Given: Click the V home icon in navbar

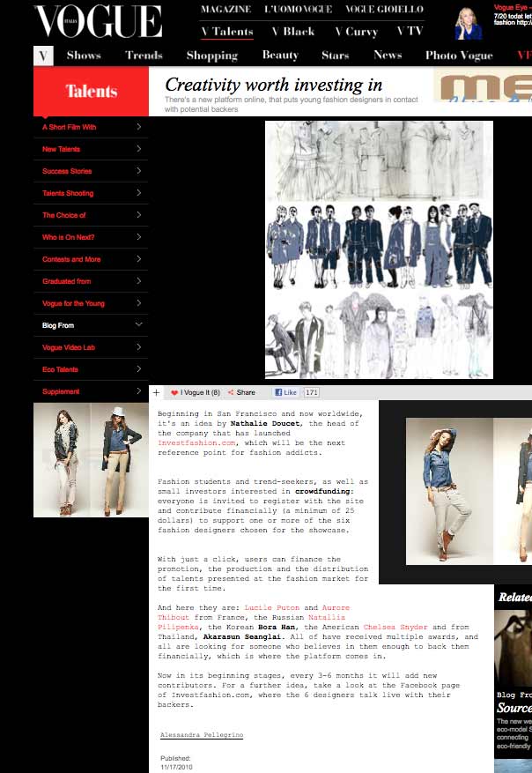Looking at the screenshot, I should pos(43,56).
